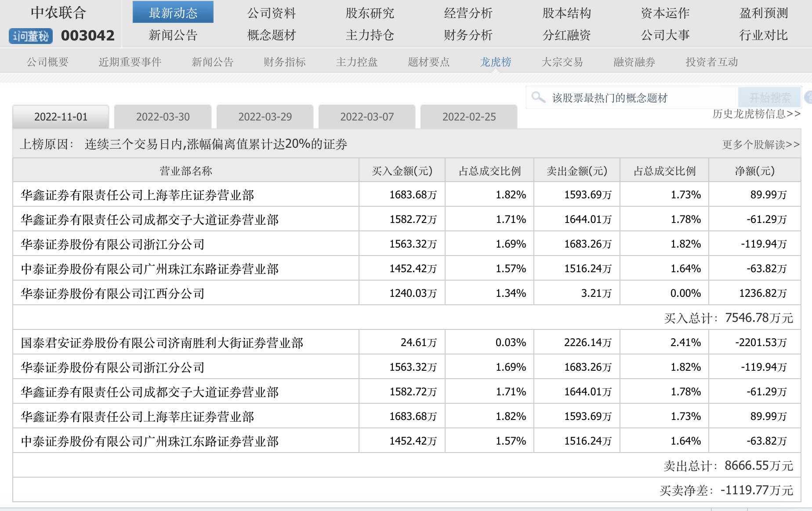The height and width of the screenshot is (511, 812).
Task: Open 历史龙虎榜信息 link
Action: coord(756,114)
